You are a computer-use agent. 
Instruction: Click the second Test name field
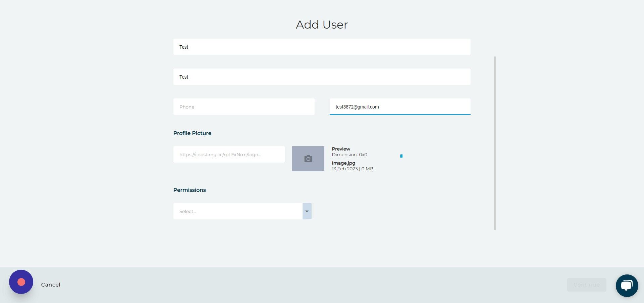(x=322, y=77)
